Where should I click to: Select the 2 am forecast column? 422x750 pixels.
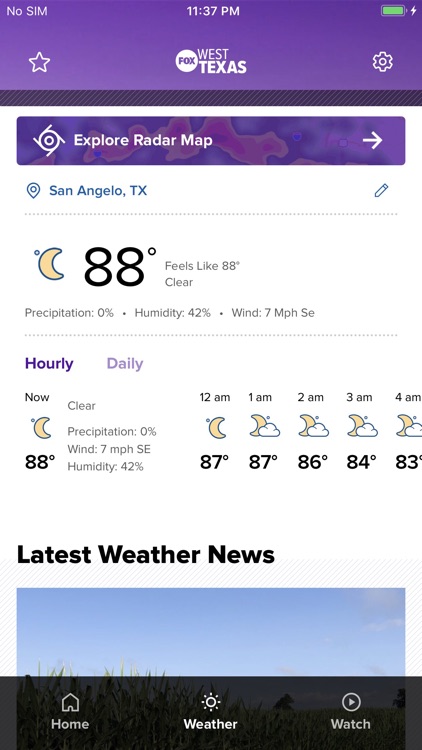tap(312, 430)
